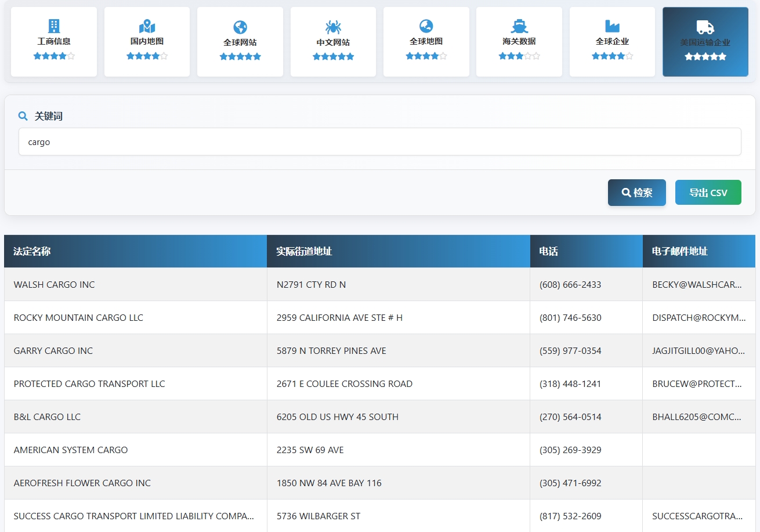Click the truck icon above 美国运输企业

coord(705,27)
